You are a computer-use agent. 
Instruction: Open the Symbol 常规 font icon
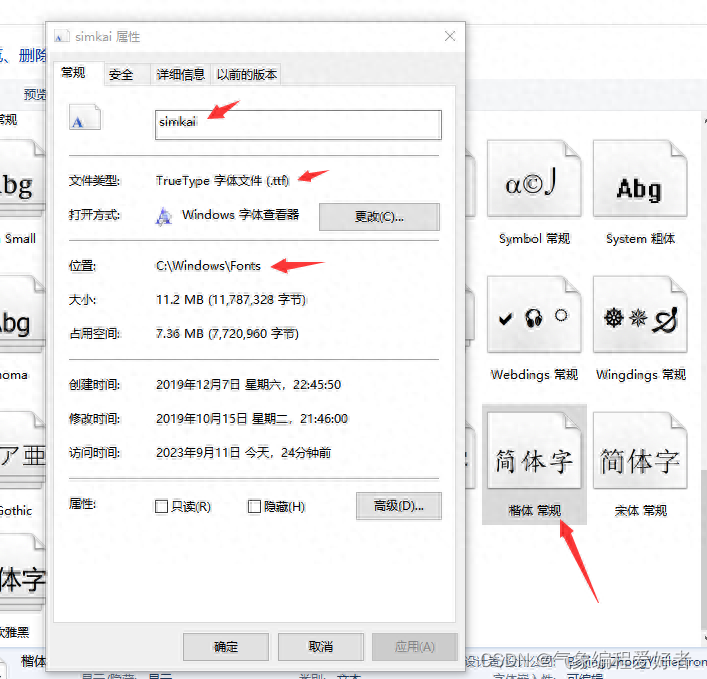click(534, 179)
